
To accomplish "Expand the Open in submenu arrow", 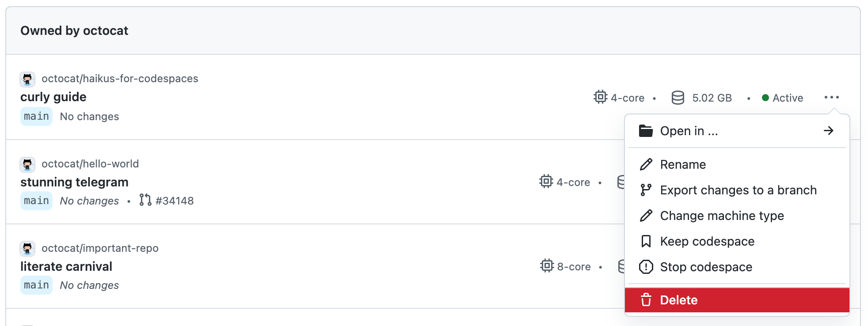I will pyautogui.click(x=829, y=130).
